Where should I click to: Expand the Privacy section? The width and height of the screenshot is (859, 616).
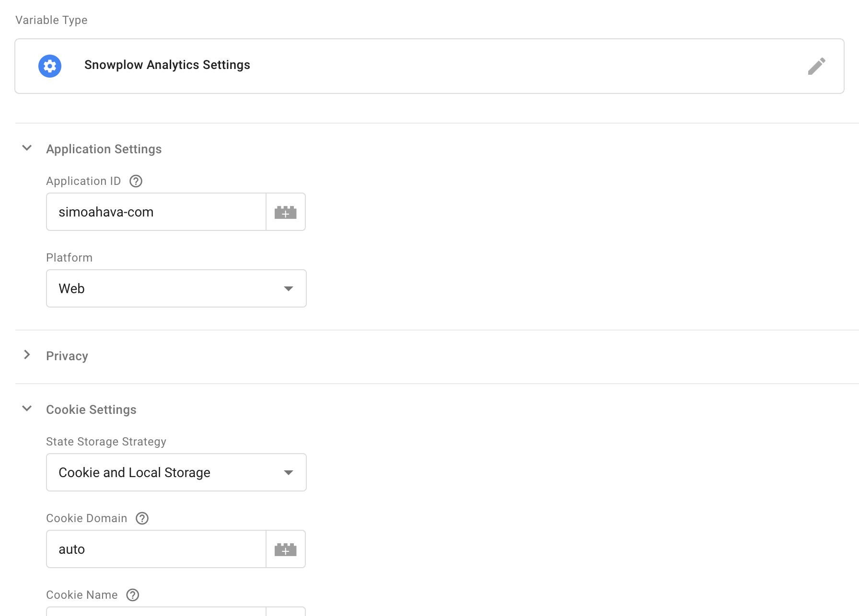coord(27,355)
